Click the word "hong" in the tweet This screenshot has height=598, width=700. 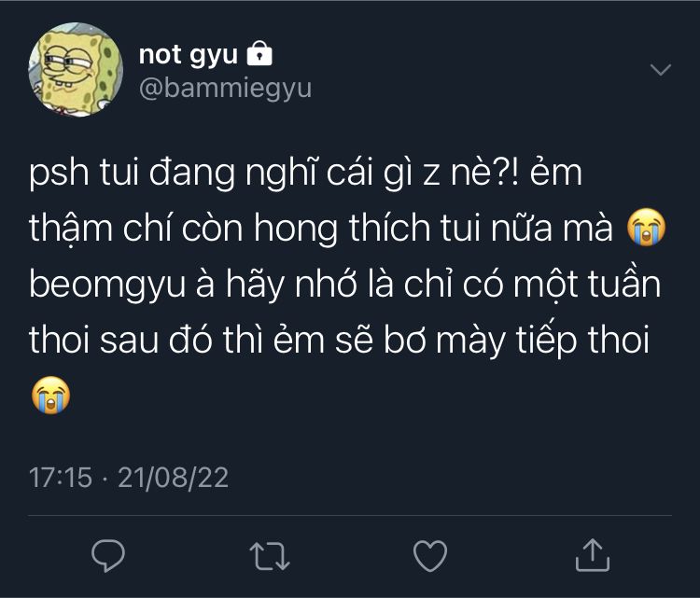296,229
